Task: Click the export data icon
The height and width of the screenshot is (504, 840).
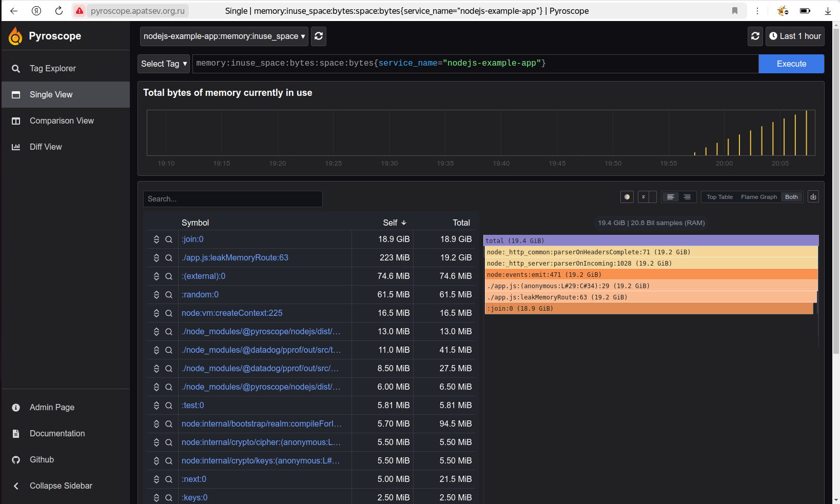Action: tap(813, 197)
